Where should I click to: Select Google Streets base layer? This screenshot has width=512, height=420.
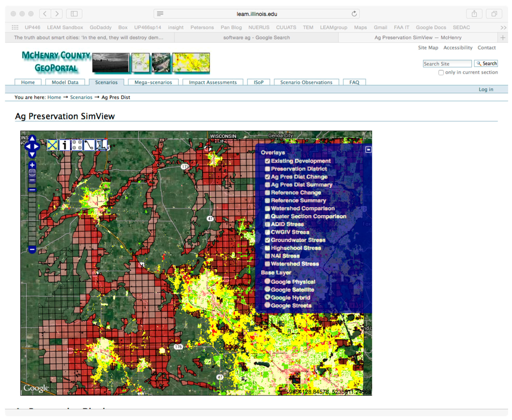267,305
